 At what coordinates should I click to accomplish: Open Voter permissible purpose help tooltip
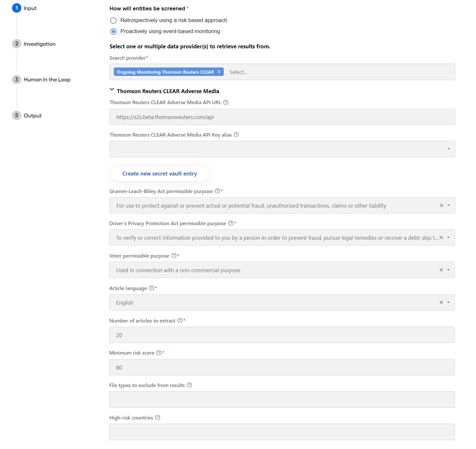pyautogui.click(x=174, y=256)
